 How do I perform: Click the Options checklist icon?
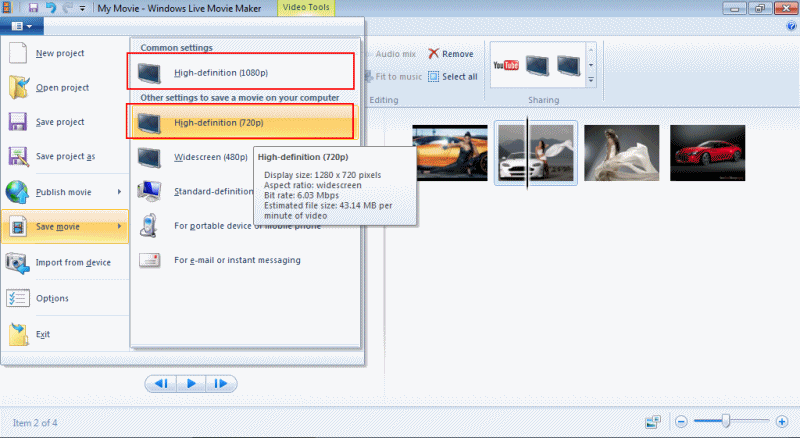(x=18, y=298)
